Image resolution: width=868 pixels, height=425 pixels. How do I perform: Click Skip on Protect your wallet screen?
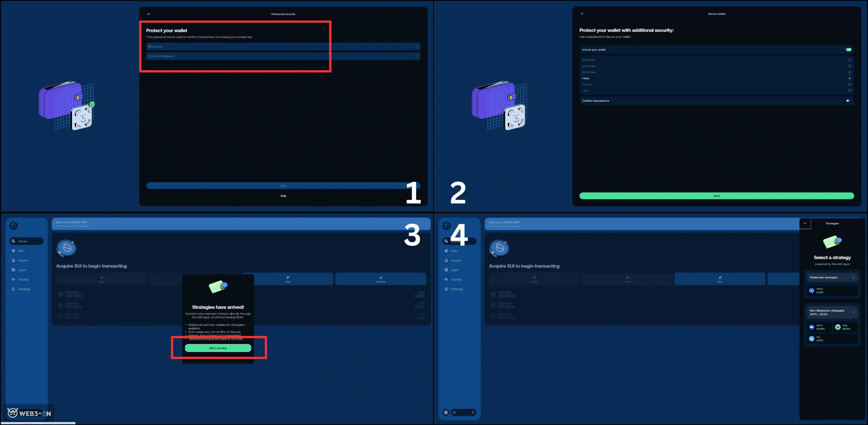coord(283,196)
